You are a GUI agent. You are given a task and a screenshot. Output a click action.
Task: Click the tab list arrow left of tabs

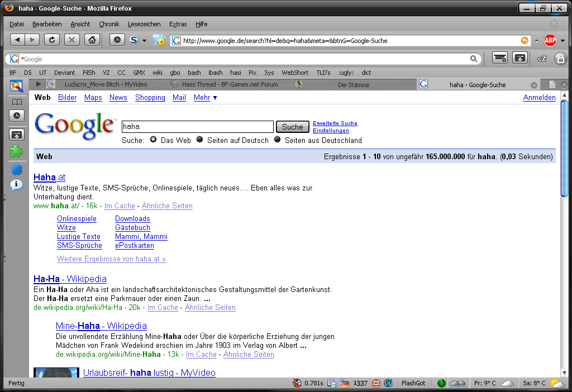(x=39, y=84)
